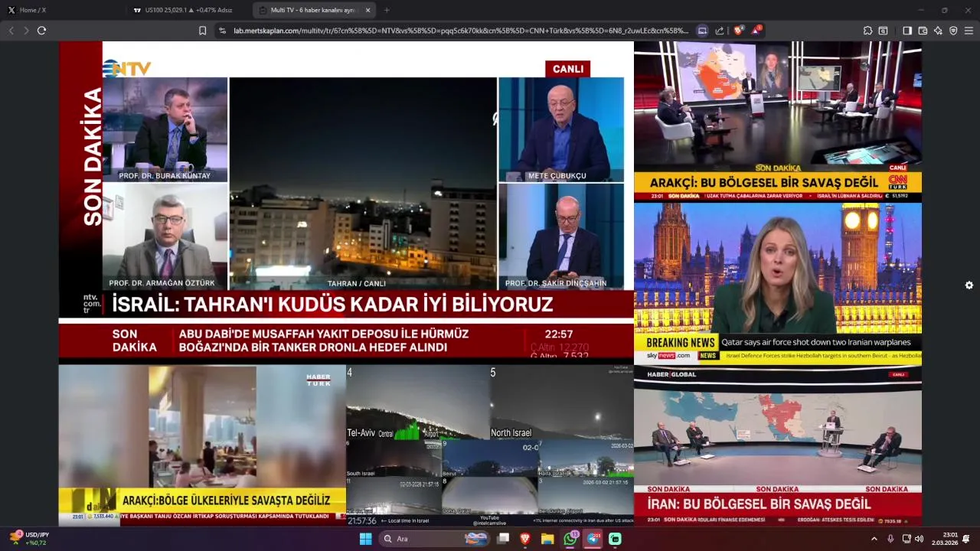Open WhatsApp from taskbar
This screenshot has width=980, height=551.
pyautogui.click(x=570, y=539)
